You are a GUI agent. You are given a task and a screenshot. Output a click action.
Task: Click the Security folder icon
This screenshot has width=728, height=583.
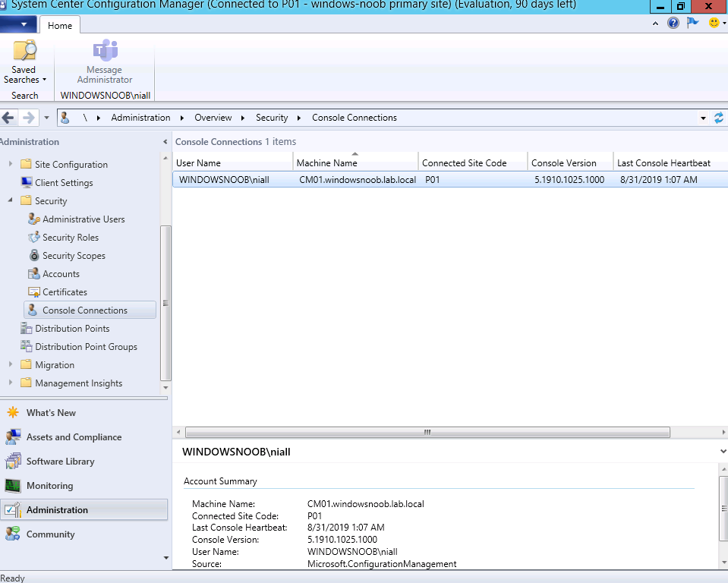tap(26, 200)
